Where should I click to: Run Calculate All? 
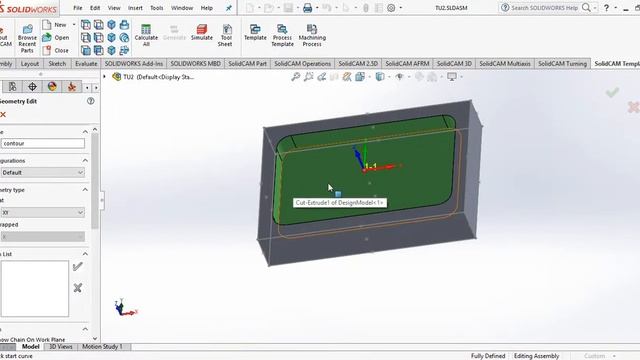[146, 35]
